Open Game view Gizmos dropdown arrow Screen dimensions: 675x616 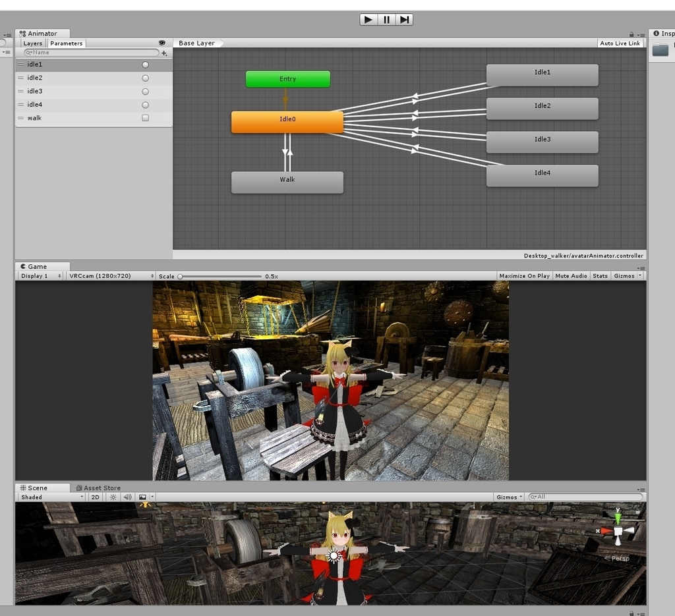coord(639,276)
